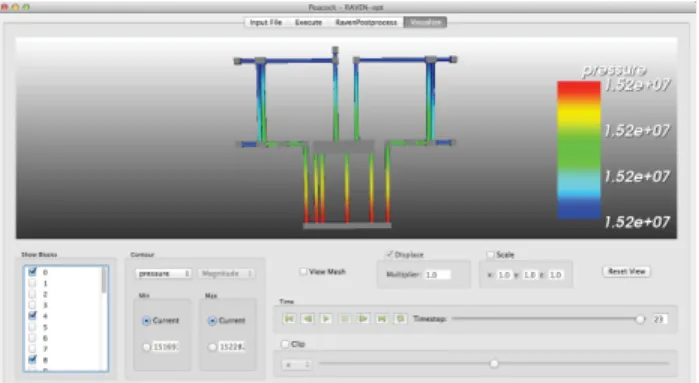Viewport: 699px width, 383px height.
Task: Check block 1 in Show Blocks
Action: (x=32, y=283)
